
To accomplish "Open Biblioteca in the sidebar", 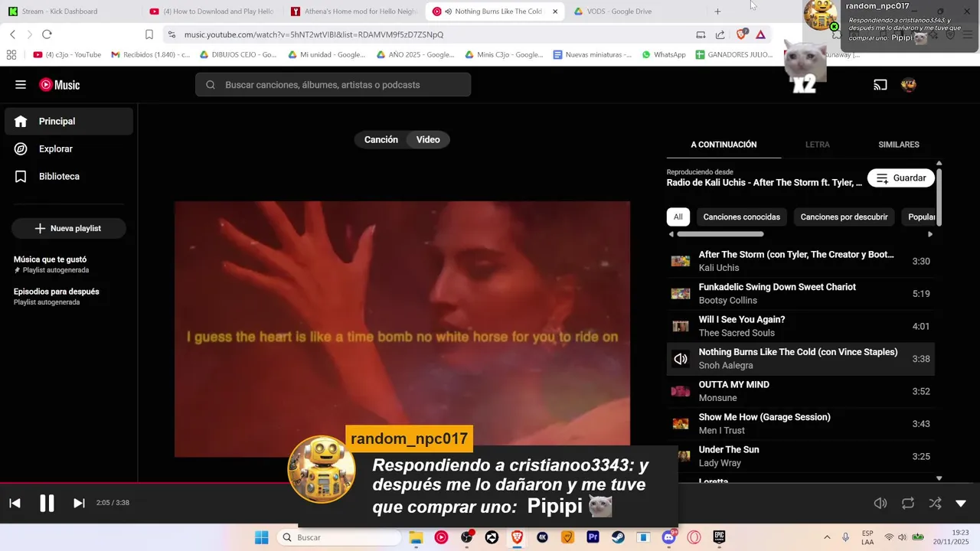I will 69,177.
